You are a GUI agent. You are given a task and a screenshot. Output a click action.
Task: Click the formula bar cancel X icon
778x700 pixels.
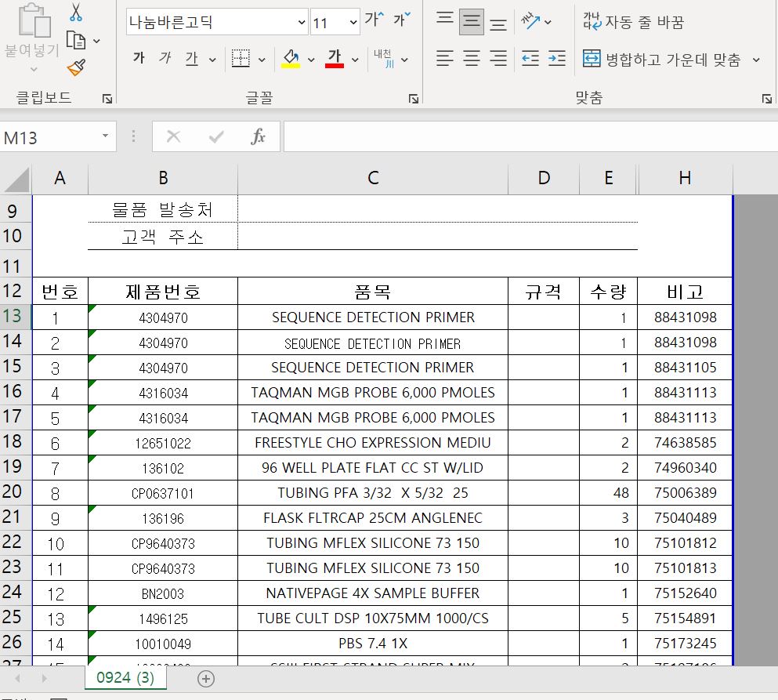click(173, 136)
